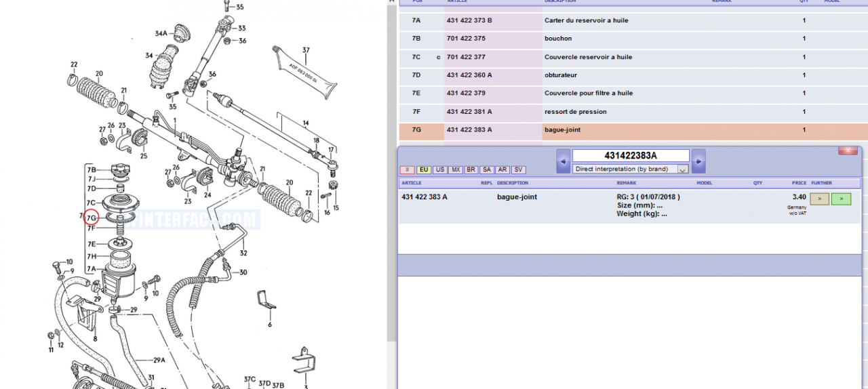Click part number 701 422 375 link
The width and height of the screenshot is (868, 389).
[466, 39]
